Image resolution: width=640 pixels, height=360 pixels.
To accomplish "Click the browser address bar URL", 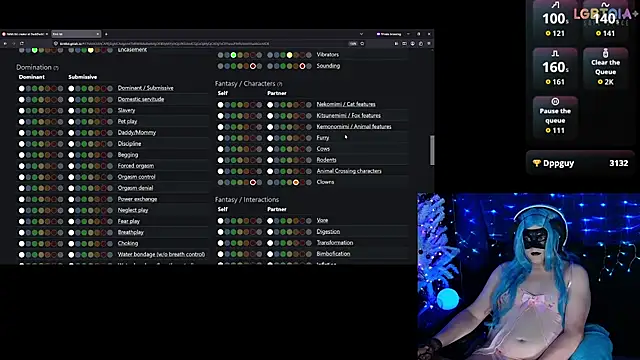I will pyautogui.click(x=164, y=44).
